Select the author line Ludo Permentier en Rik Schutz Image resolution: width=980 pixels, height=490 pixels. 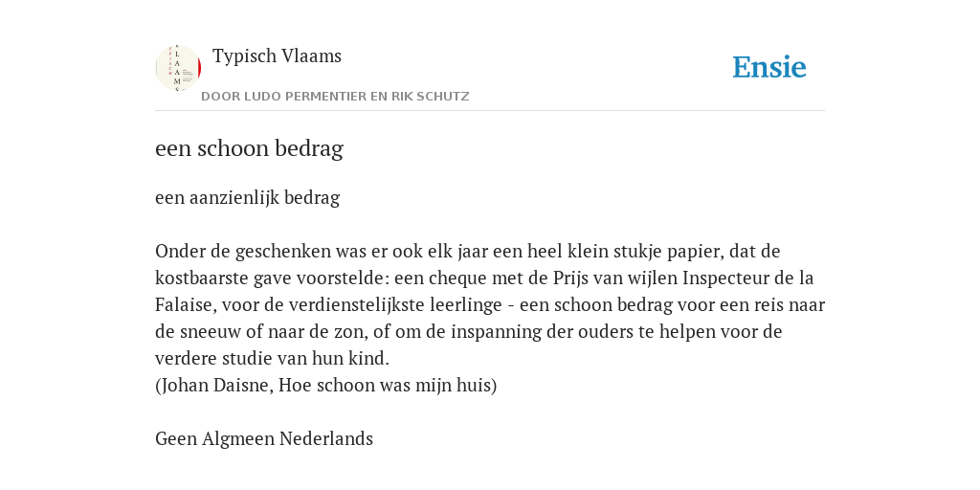pyautogui.click(x=335, y=97)
